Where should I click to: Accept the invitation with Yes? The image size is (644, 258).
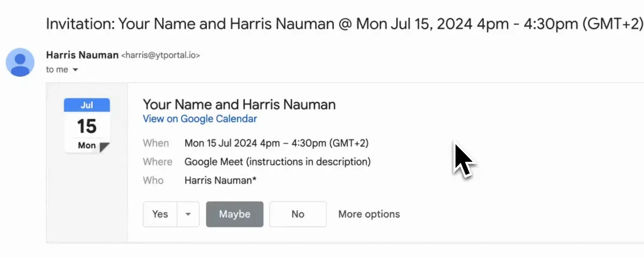[160, 214]
